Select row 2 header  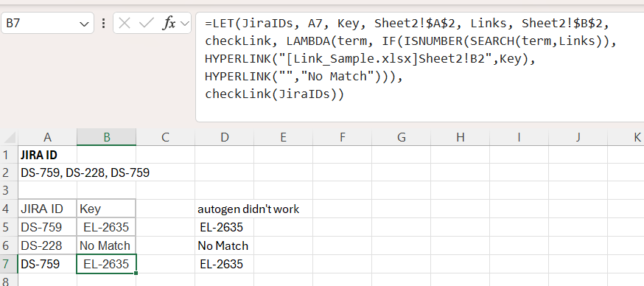pos(9,172)
